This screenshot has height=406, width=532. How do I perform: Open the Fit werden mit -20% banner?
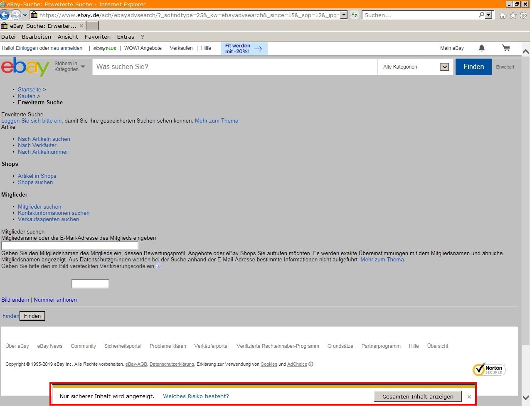coord(244,49)
